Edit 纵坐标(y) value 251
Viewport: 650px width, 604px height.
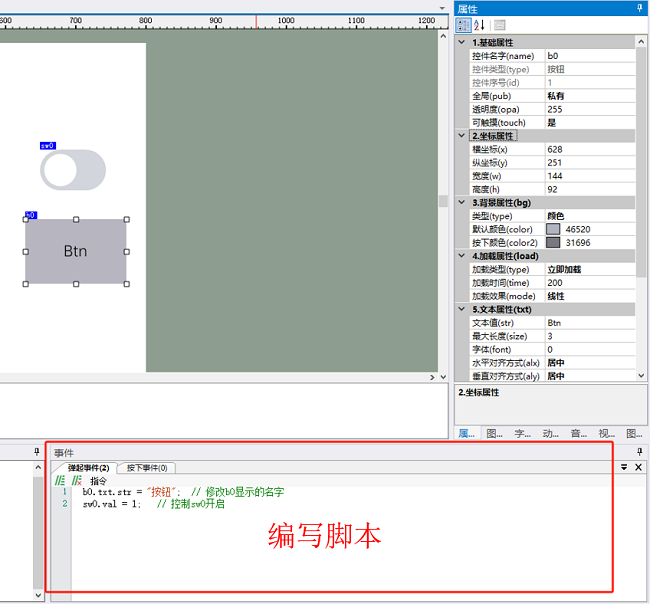[x=590, y=163]
